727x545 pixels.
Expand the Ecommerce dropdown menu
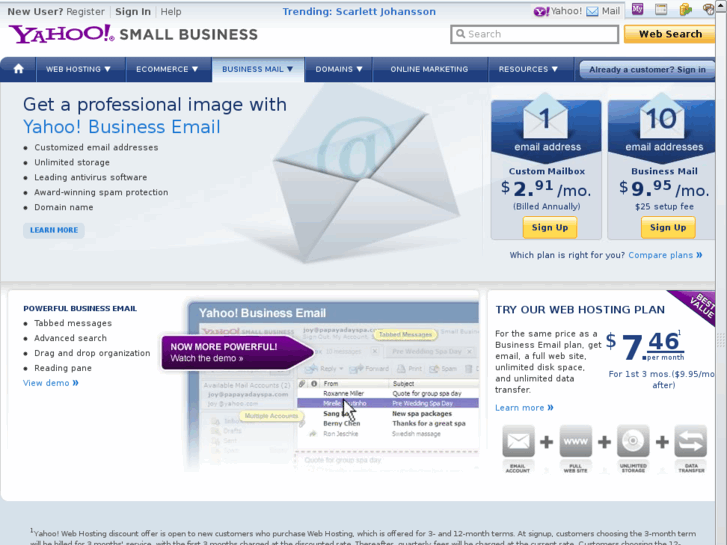click(167, 69)
